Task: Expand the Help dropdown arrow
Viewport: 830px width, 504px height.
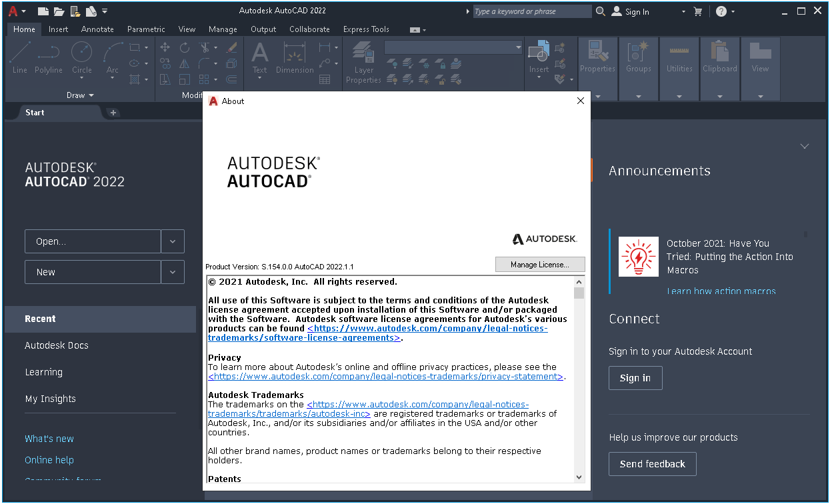Action: 733,12
